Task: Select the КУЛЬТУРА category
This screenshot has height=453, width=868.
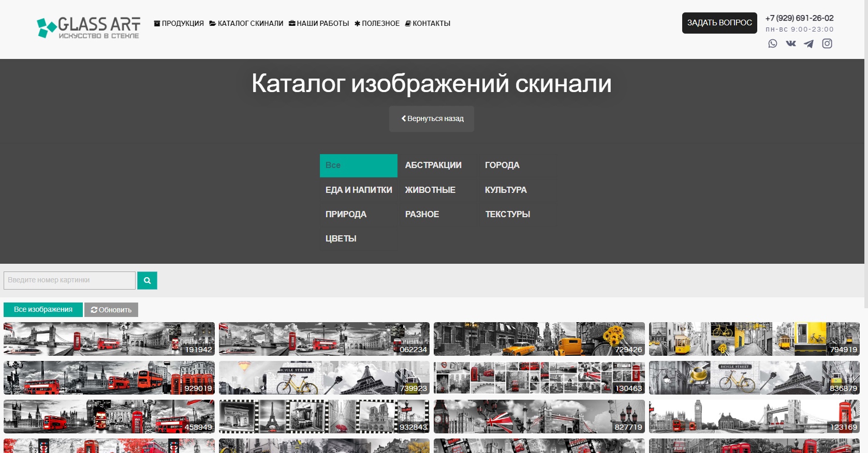Action: click(518, 190)
